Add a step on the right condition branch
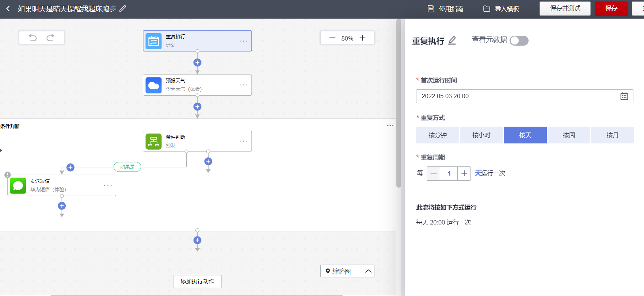644x296 pixels. (208, 161)
